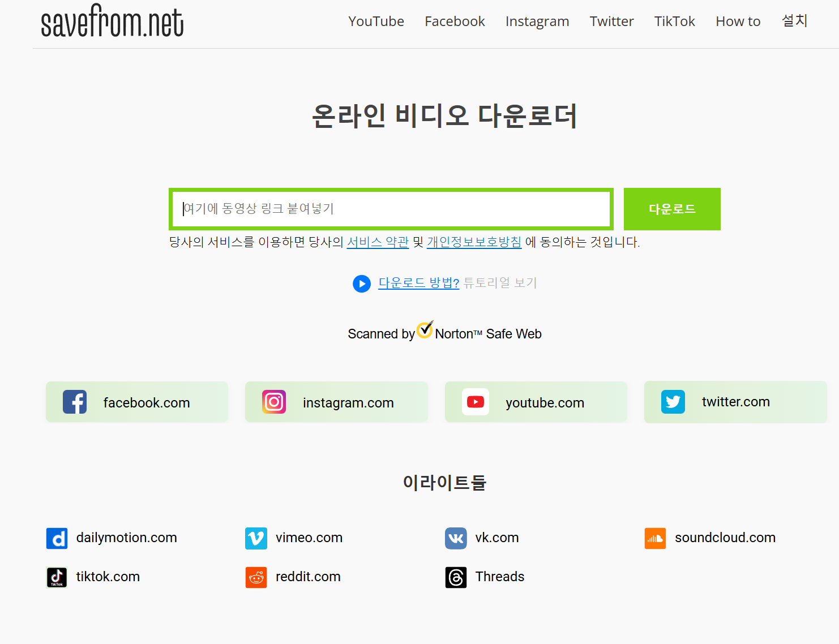Image resolution: width=839 pixels, height=644 pixels.
Task: Click the Twitter bird icon on twitter.com card
Action: coord(673,401)
